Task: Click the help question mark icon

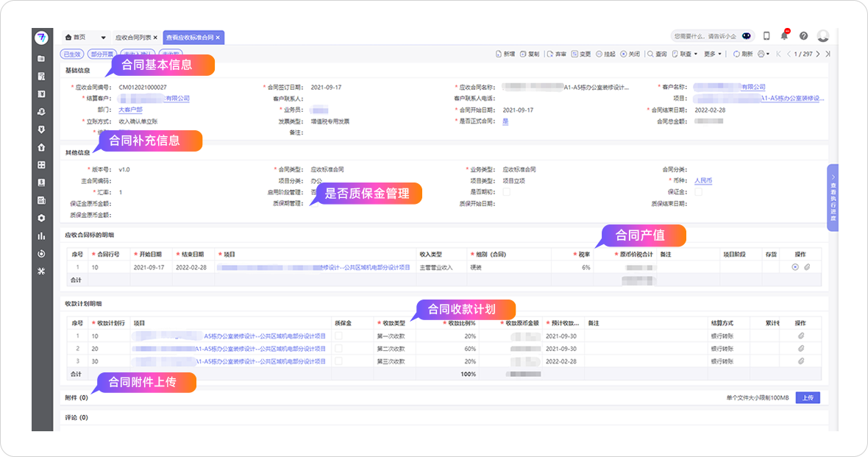Action: point(803,36)
